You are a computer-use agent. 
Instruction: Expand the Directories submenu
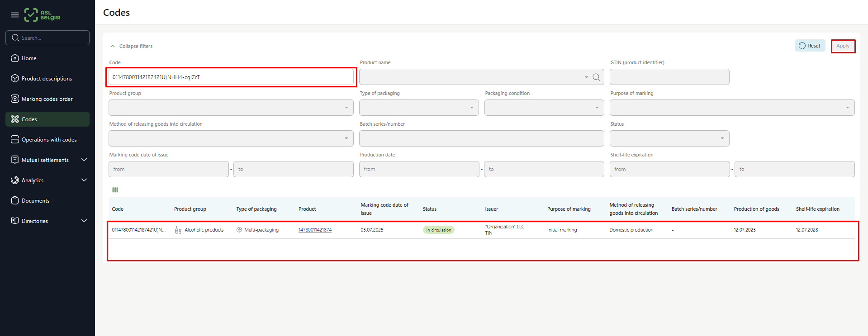tap(84, 221)
